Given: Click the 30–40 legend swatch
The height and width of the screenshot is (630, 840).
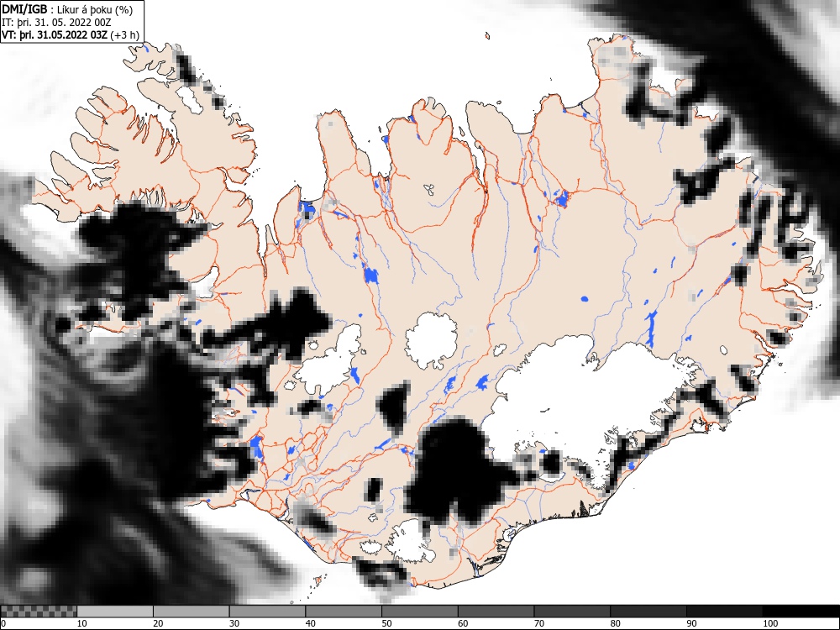Looking at the screenshot, I should (x=267, y=612).
